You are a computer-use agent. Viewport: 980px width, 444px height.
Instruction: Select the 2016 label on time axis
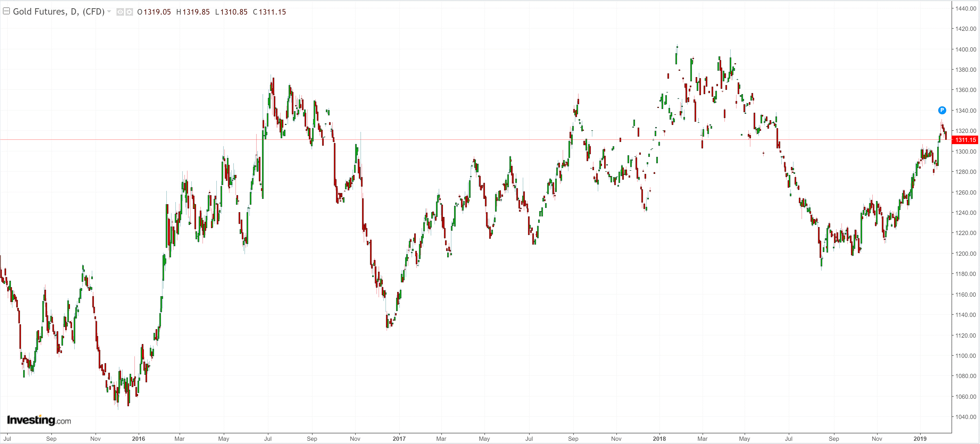click(139, 439)
